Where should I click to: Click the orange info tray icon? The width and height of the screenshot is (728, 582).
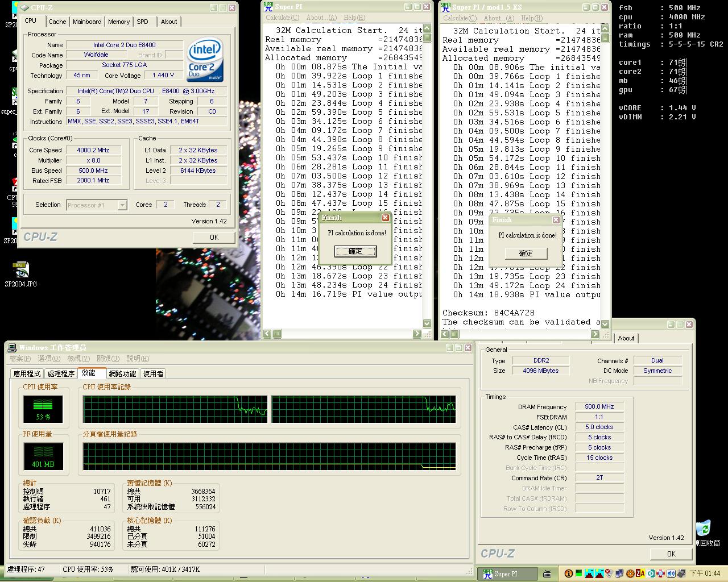[569, 573]
